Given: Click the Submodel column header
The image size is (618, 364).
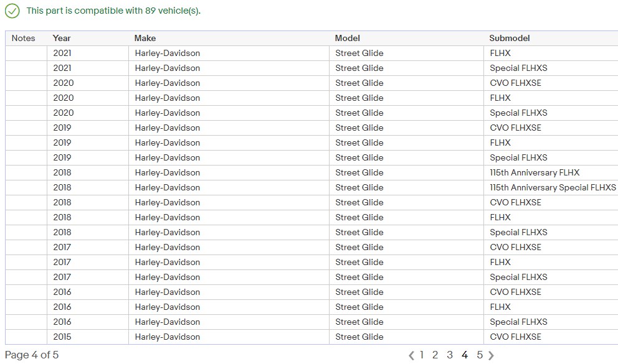Looking at the screenshot, I should point(509,38).
